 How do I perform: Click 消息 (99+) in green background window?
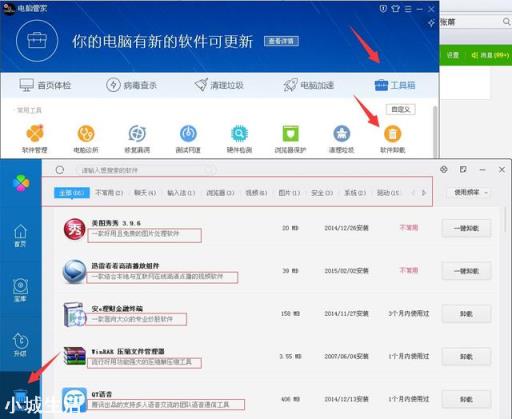[490, 55]
